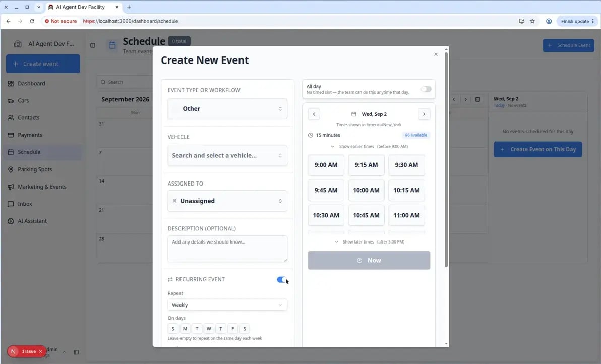Click the N issue indicator icon
Viewport: 601px width, 364px height.
(14, 352)
